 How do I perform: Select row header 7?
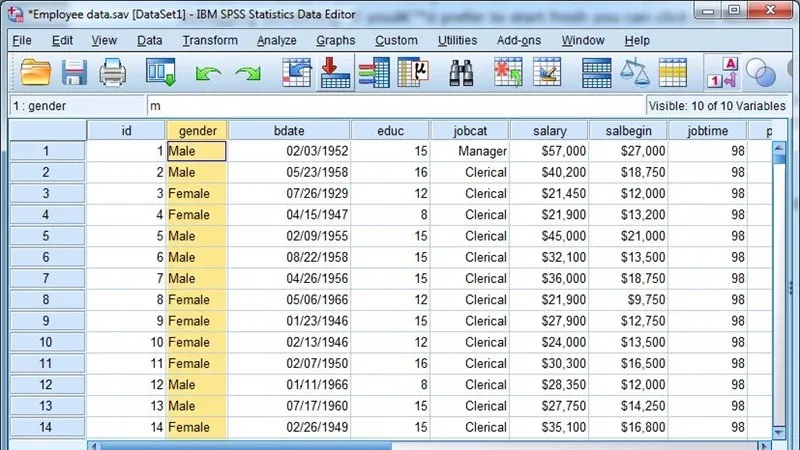[x=47, y=279]
